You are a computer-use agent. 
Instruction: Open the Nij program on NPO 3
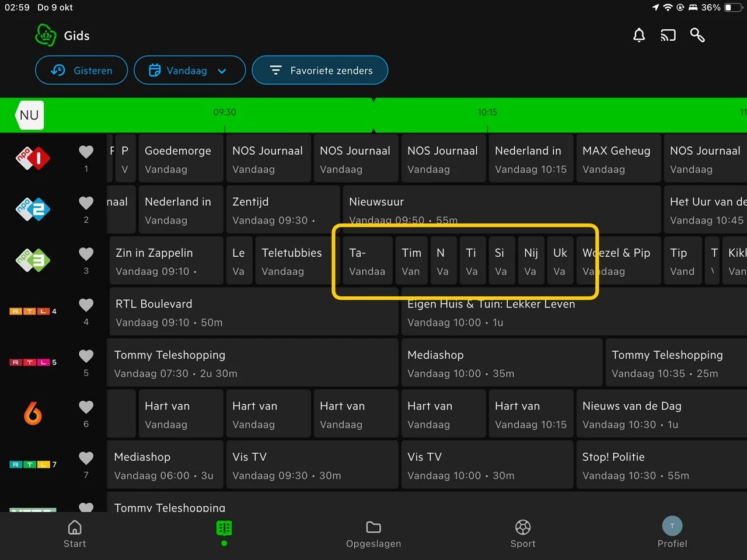tap(531, 261)
